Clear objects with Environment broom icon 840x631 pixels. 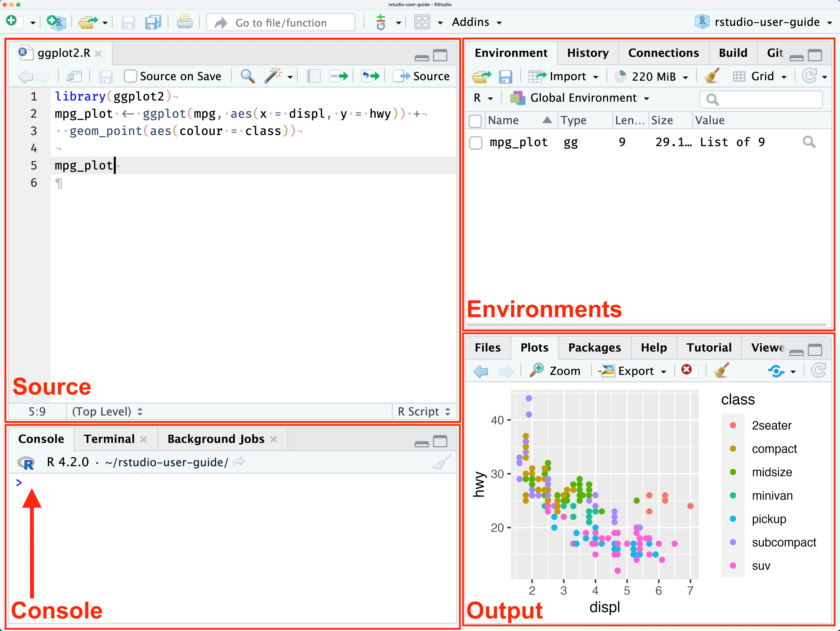712,76
